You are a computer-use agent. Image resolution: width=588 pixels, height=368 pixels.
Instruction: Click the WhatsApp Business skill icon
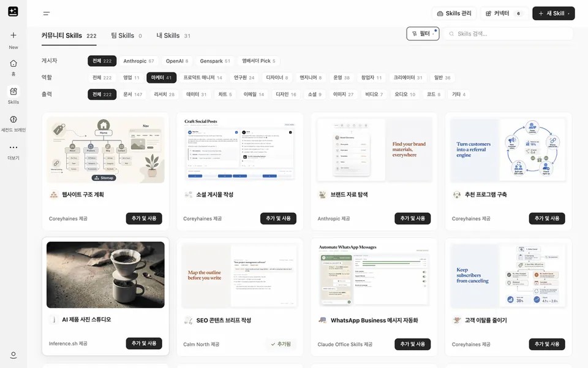point(323,320)
